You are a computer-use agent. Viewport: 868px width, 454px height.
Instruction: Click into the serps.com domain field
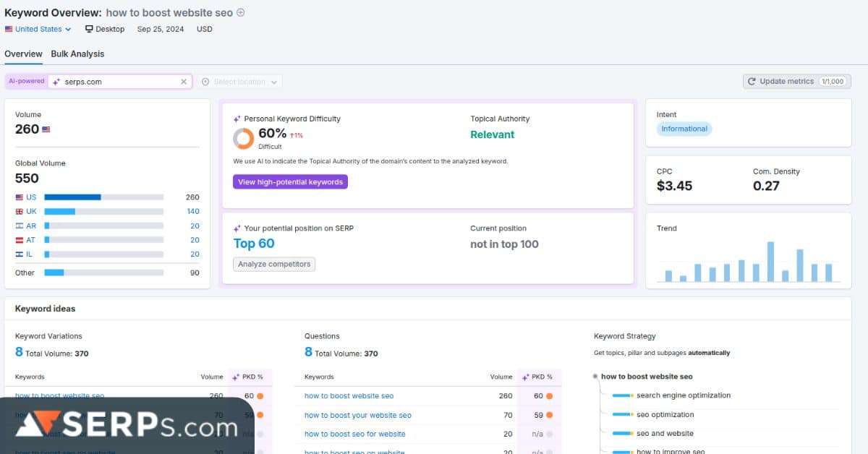[x=119, y=82]
